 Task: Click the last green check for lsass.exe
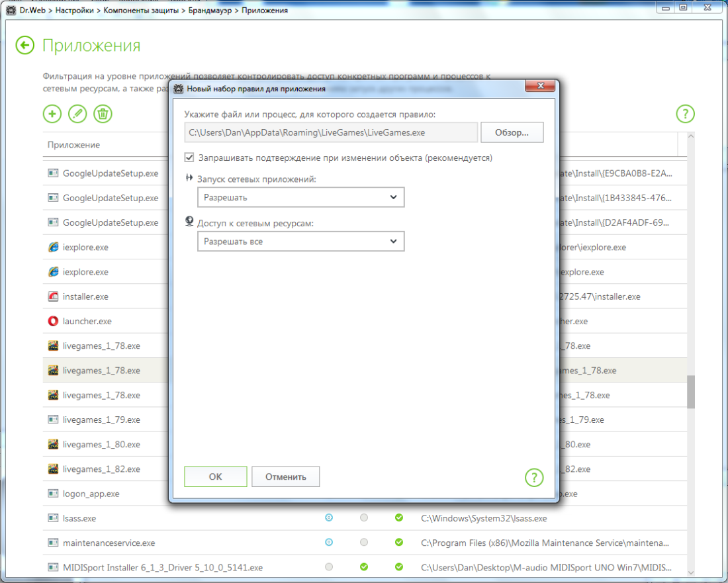399,517
